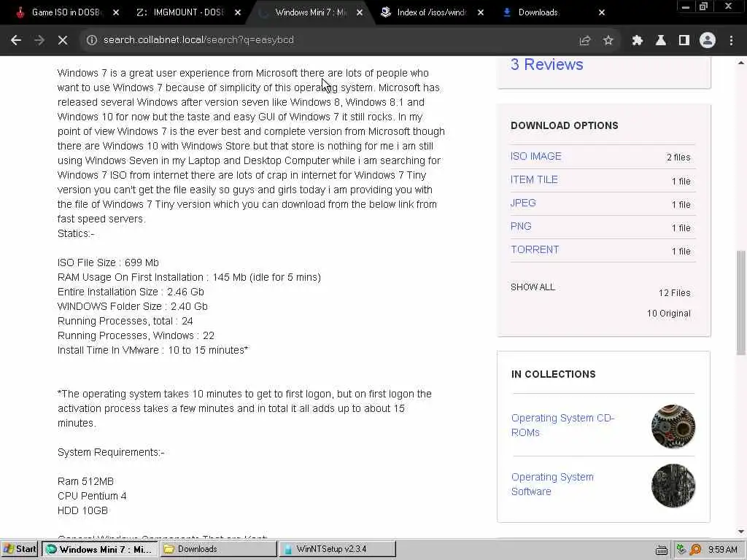Click the network tray icon
The width and height of the screenshot is (747, 560).
click(x=682, y=550)
